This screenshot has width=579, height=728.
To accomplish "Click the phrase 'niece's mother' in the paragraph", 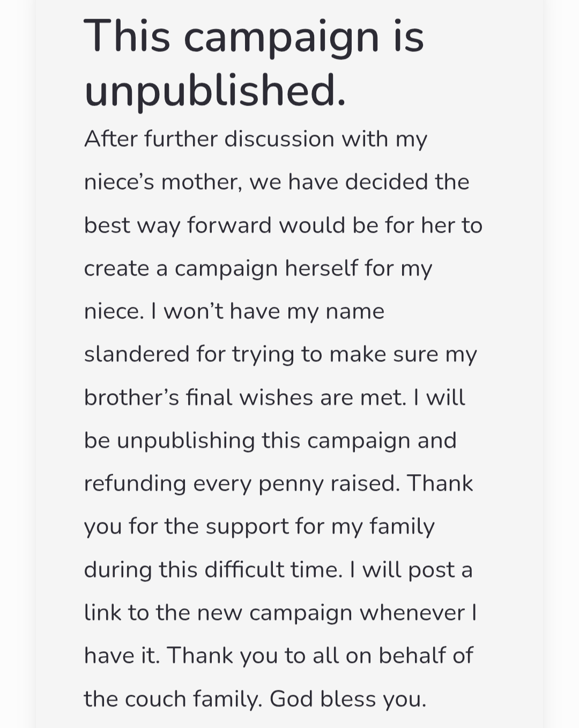I will coord(160,182).
